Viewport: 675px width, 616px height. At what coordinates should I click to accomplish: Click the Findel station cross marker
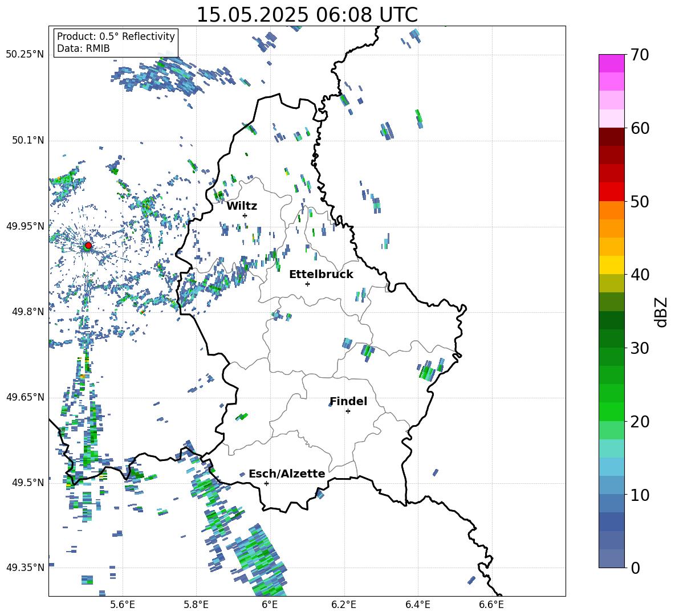tap(348, 411)
